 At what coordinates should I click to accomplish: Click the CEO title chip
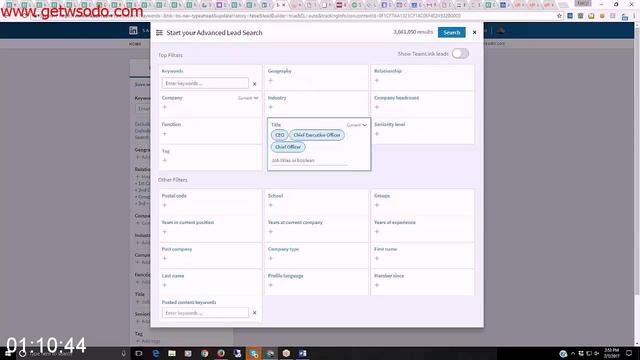tap(280, 135)
